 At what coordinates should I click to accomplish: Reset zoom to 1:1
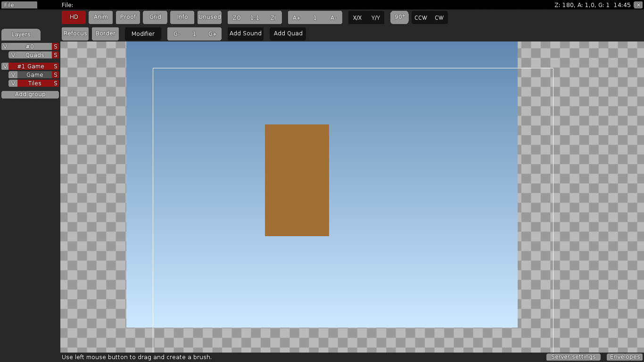click(254, 17)
